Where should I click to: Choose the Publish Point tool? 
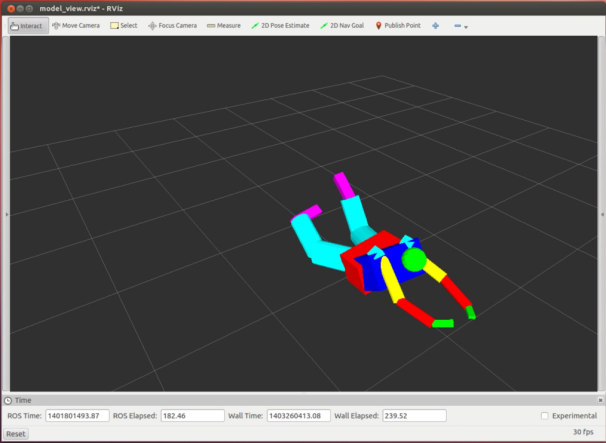pos(398,26)
